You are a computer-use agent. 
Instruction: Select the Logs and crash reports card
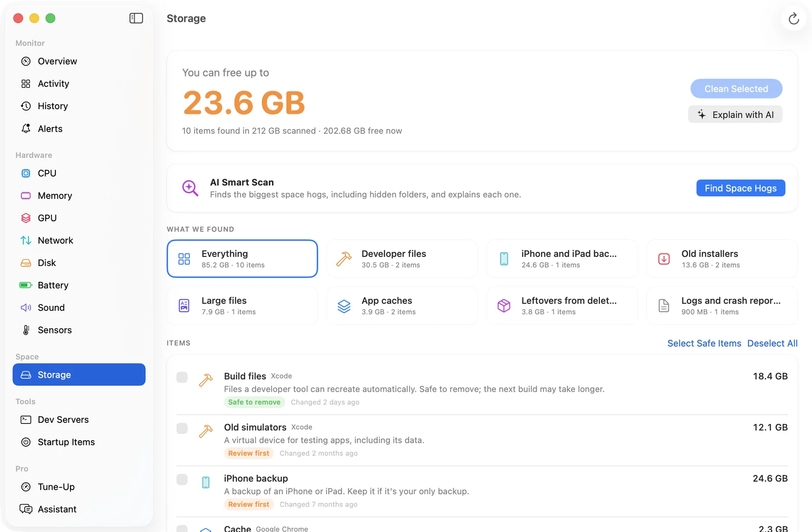(x=722, y=306)
